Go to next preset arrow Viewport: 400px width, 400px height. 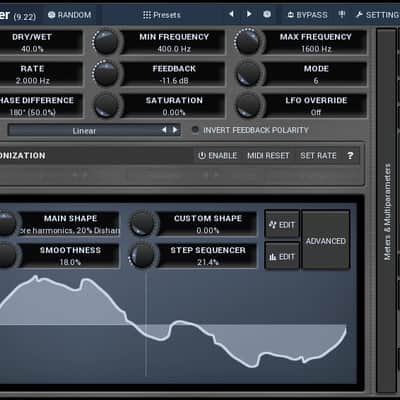249,14
